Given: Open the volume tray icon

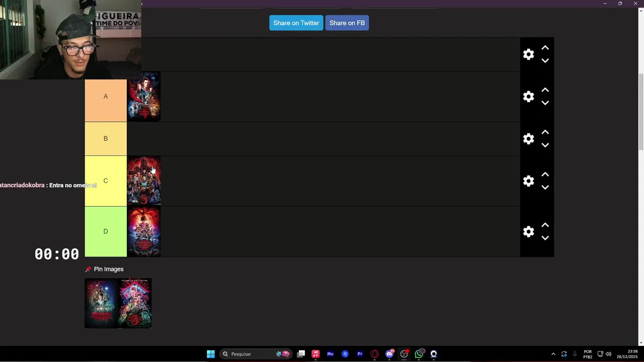Looking at the screenshot, I should [608, 354].
